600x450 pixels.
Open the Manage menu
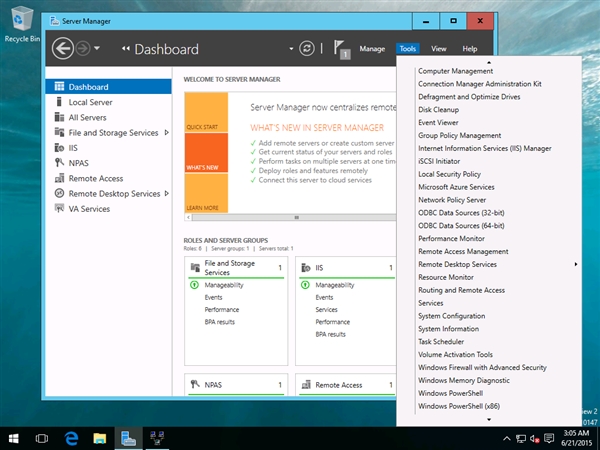372,48
